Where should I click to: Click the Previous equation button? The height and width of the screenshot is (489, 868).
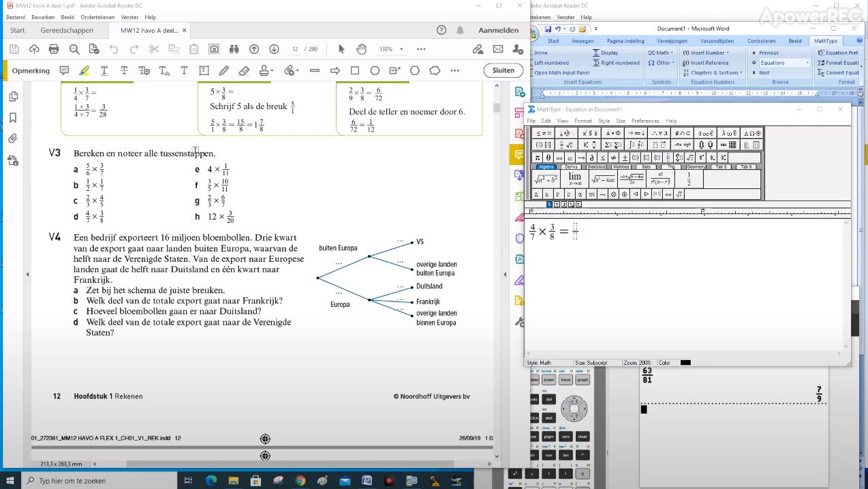point(765,53)
